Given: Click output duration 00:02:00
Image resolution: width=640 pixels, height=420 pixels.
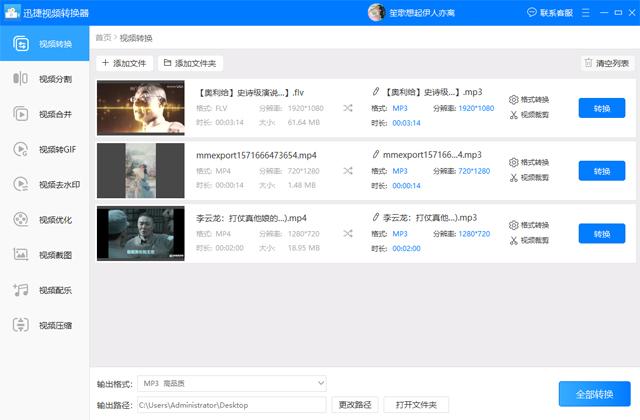Looking at the screenshot, I should point(406,249).
